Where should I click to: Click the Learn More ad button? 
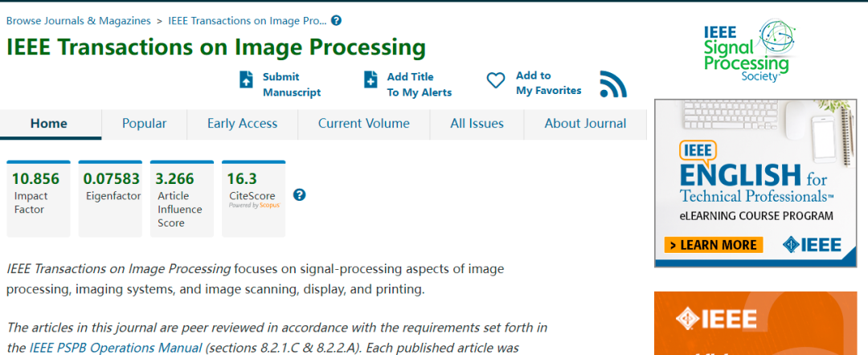pos(713,245)
